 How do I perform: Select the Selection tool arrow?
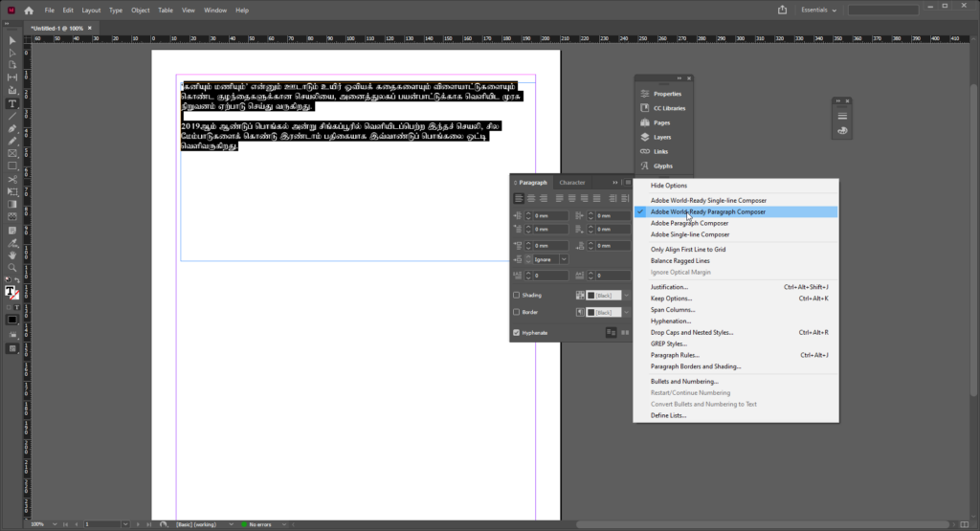click(x=11, y=40)
